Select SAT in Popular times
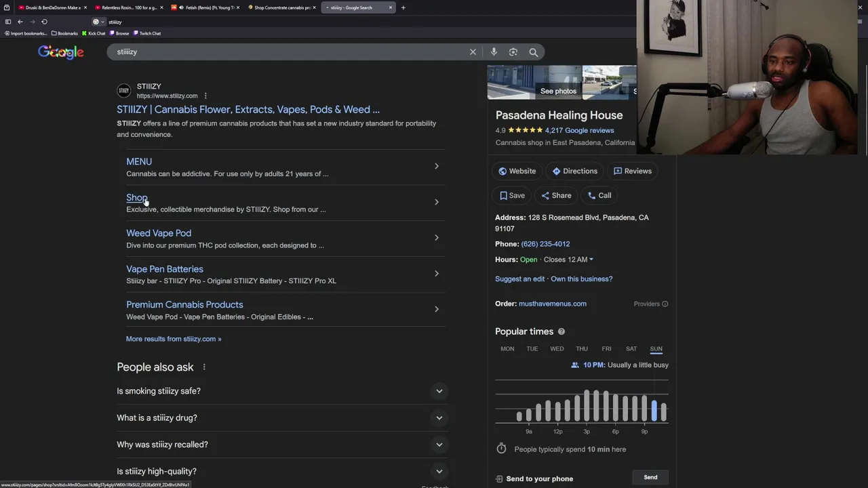The image size is (868, 488). [631, 349]
